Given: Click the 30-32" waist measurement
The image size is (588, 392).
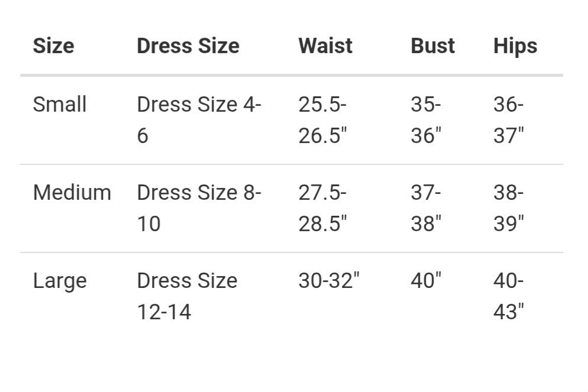Looking at the screenshot, I should (328, 281).
